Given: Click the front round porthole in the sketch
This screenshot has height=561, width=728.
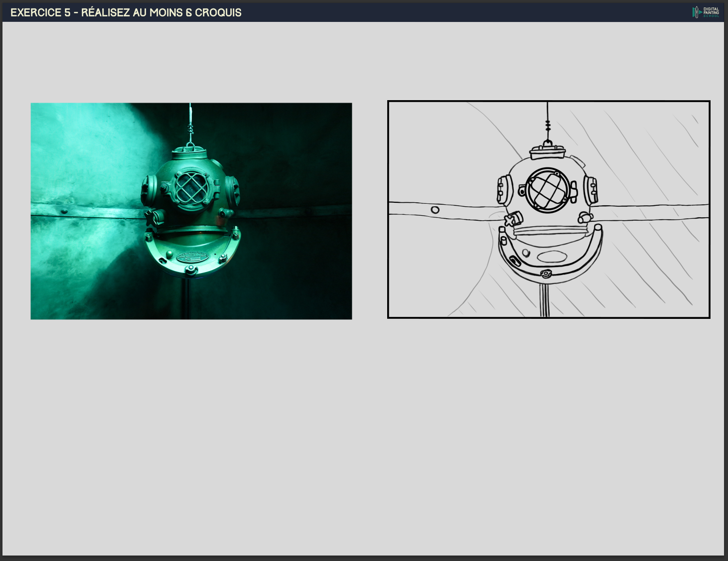Looking at the screenshot, I should click(x=548, y=190).
